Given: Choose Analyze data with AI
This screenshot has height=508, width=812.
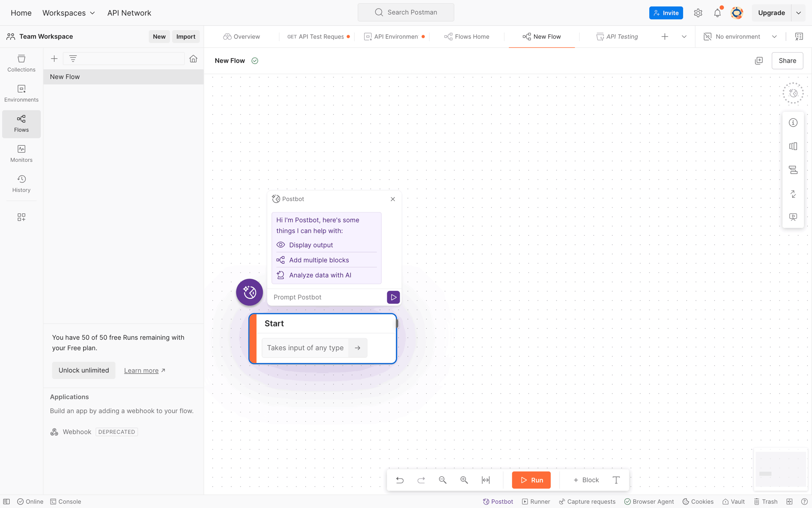Looking at the screenshot, I should (x=326, y=275).
